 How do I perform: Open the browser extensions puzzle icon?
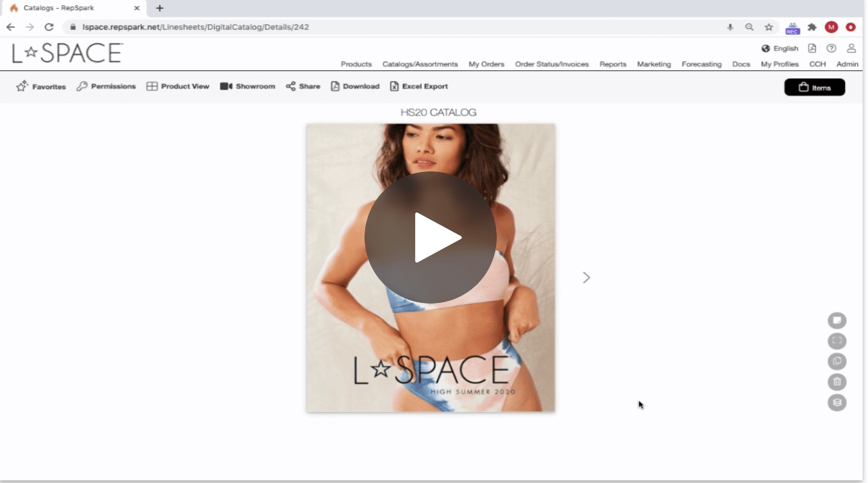pyautogui.click(x=812, y=27)
